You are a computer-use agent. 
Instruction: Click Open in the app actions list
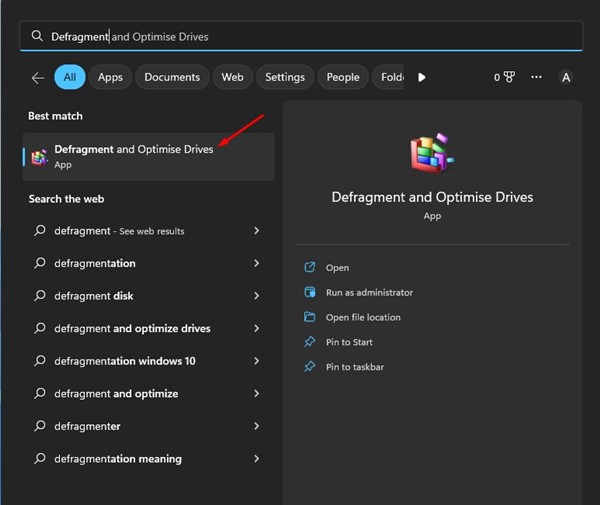337,267
